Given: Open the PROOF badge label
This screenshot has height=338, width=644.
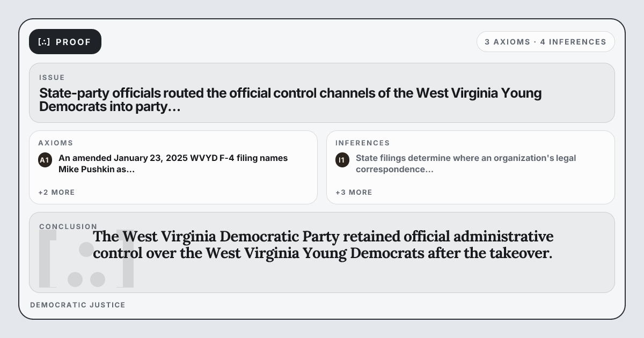Looking at the screenshot, I should click(74, 42).
